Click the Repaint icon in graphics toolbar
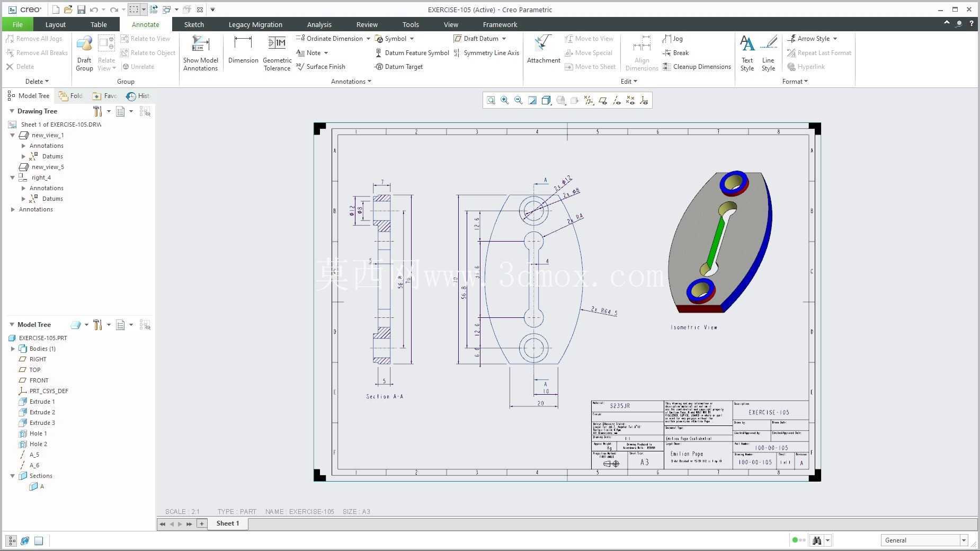The image size is (980, 551). (532, 100)
